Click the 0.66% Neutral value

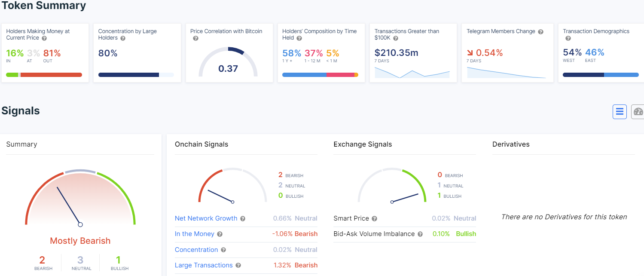click(x=295, y=218)
